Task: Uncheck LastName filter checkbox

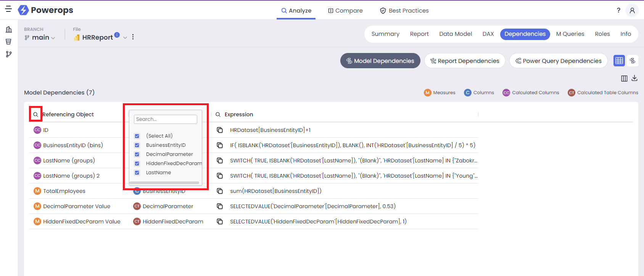Action: tap(137, 173)
